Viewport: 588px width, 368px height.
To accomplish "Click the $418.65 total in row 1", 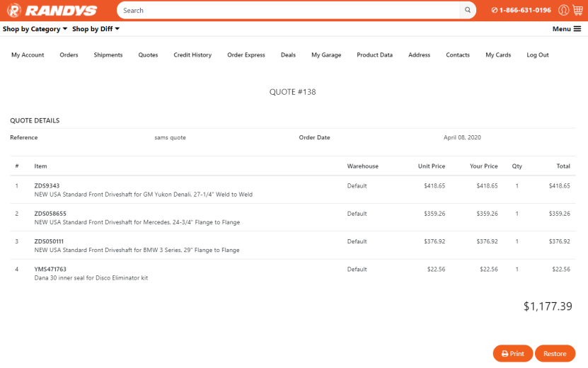I will click(x=560, y=185).
